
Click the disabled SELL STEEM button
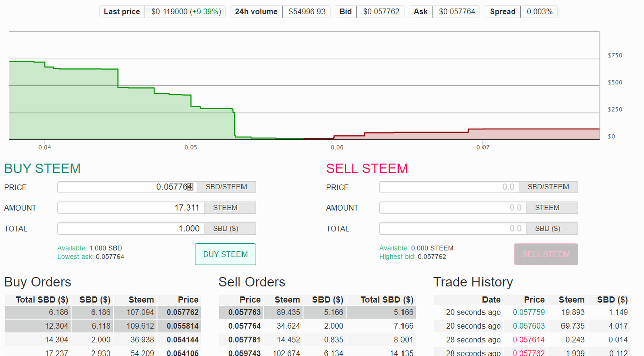[546, 254]
